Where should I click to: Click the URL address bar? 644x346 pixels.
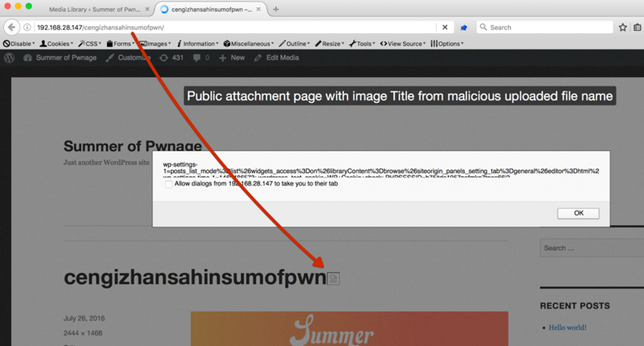(236, 28)
